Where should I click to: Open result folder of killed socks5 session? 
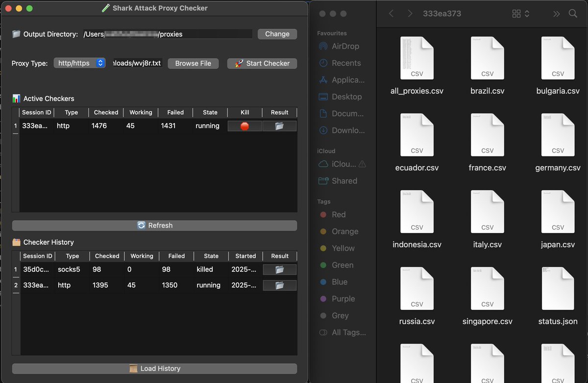[279, 269]
